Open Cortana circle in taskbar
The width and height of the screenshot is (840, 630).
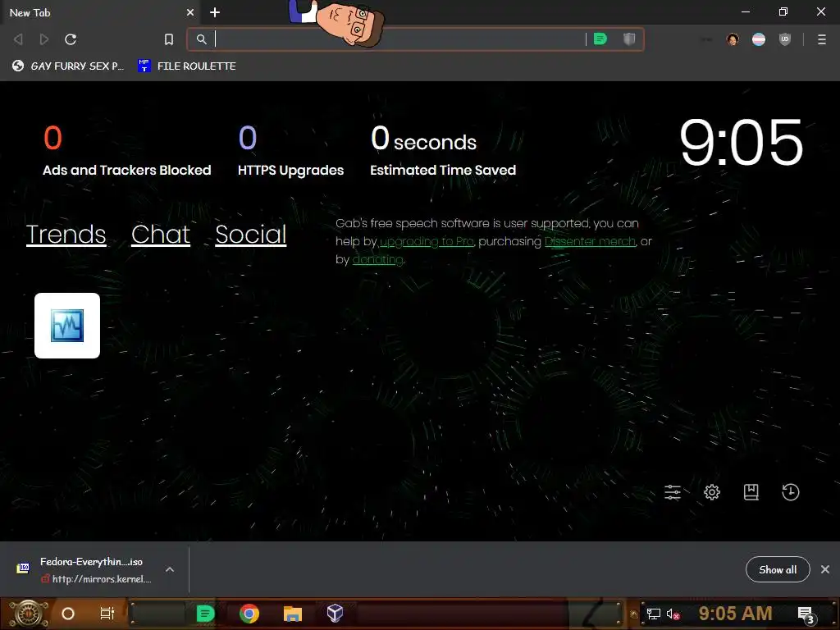coord(67,614)
